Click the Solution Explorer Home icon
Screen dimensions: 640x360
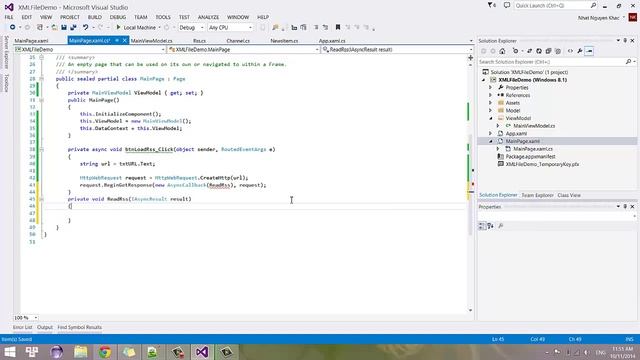[x=502, y=51]
